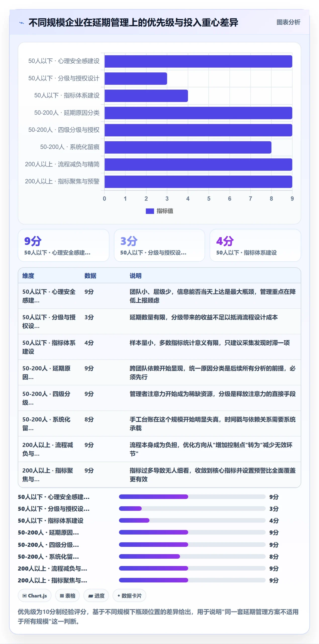
Task: Click the 200人以上 · 指标聚焦与预警 chart bar
Action: tap(198, 182)
